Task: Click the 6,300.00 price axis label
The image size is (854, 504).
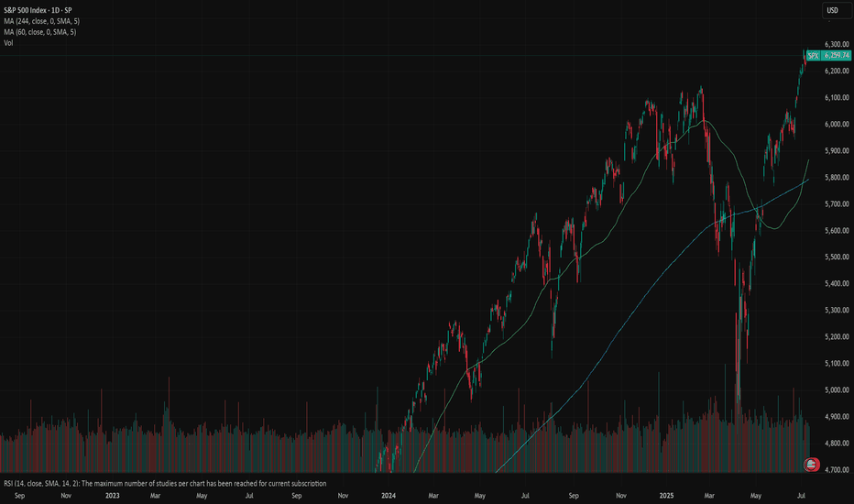Action: point(837,45)
